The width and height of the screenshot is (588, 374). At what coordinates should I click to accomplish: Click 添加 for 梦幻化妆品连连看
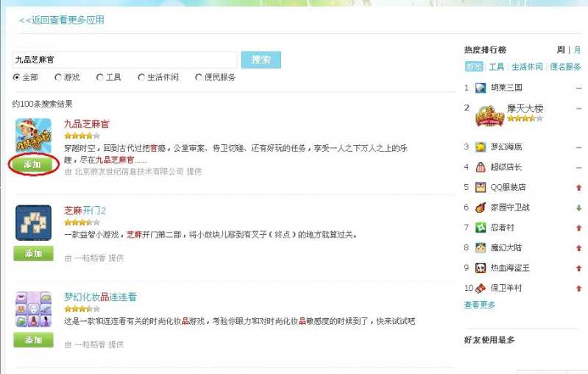pyautogui.click(x=33, y=340)
